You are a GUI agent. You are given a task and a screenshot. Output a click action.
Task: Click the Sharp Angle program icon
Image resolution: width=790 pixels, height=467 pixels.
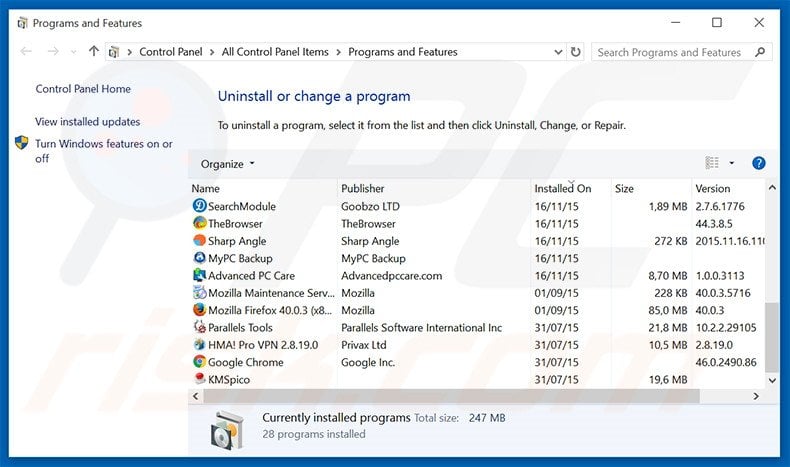tap(200, 240)
